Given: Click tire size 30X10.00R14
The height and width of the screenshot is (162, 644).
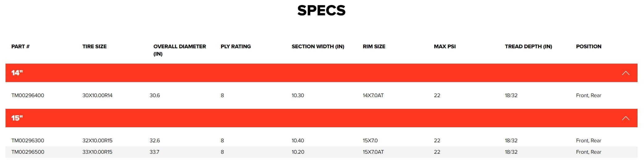Looking at the screenshot, I should (97, 95).
